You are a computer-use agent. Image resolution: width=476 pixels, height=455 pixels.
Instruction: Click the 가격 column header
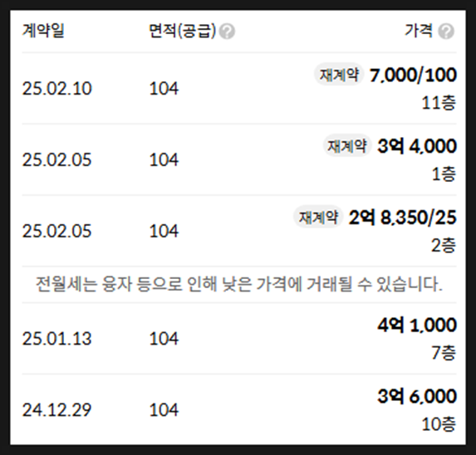point(419,31)
